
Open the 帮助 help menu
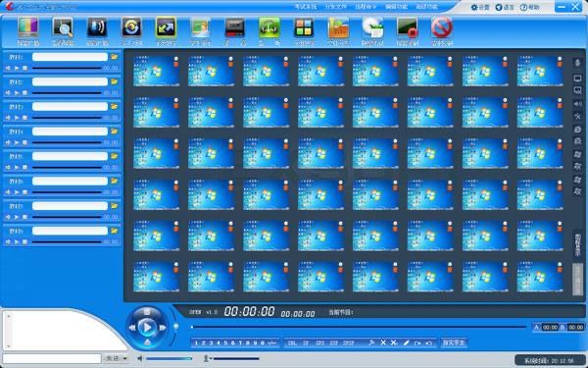tap(529, 7)
